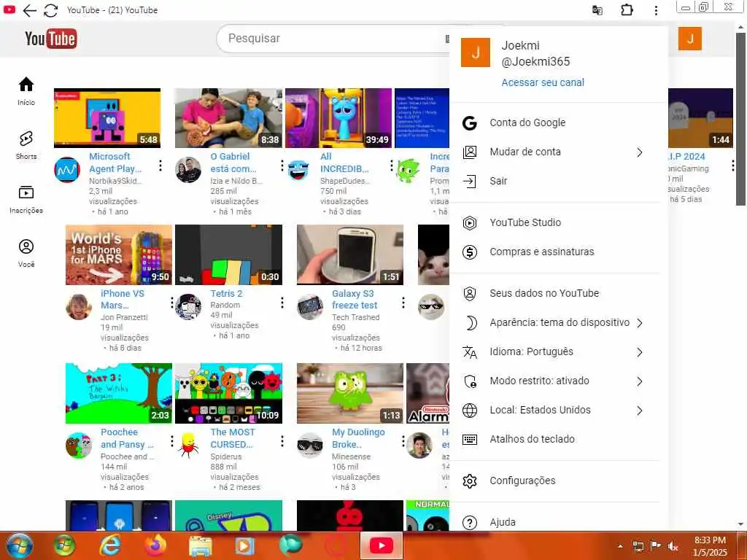Open Minesense channel avatar
747x560 pixels.
pyautogui.click(x=310, y=446)
